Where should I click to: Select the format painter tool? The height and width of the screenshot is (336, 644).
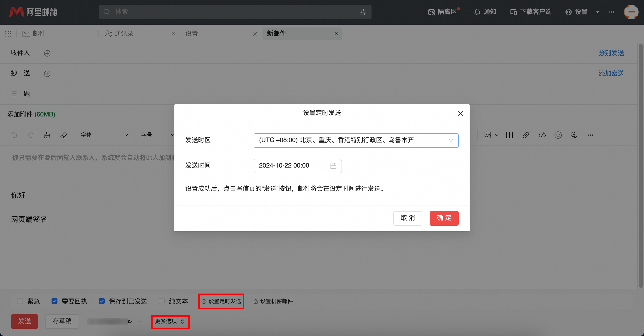(x=47, y=135)
